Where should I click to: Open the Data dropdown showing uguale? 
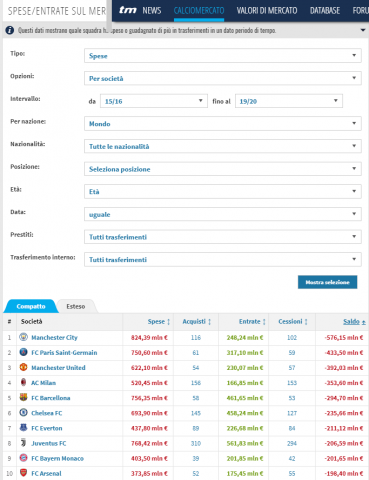223,214
